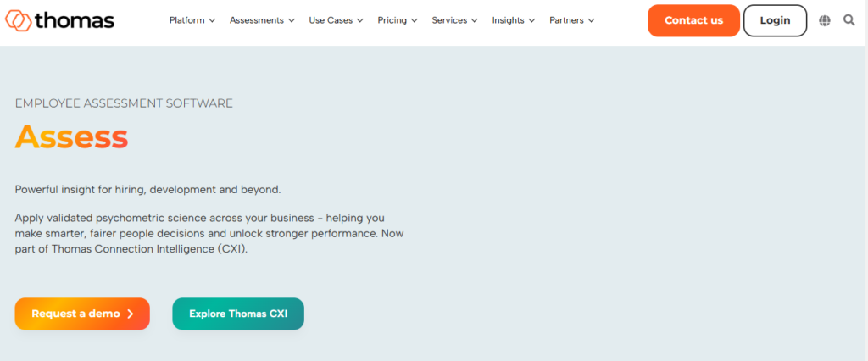Open the Partners nav item
This screenshot has height=361, width=868.
(567, 20)
